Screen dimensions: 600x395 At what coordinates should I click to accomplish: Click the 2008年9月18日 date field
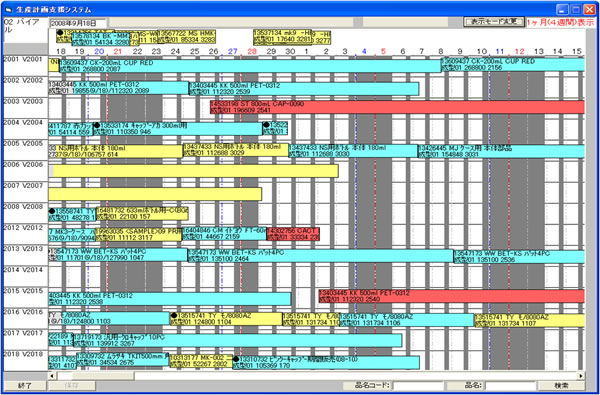pyautogui.click(x=78, y=23)
